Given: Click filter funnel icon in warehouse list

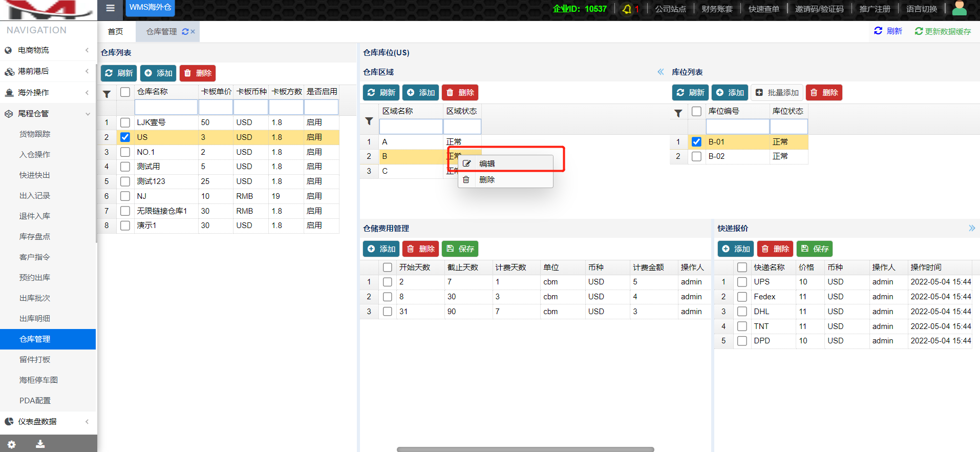Looking at the screenshot, I should pyautogui.click(x=106, y=94).
